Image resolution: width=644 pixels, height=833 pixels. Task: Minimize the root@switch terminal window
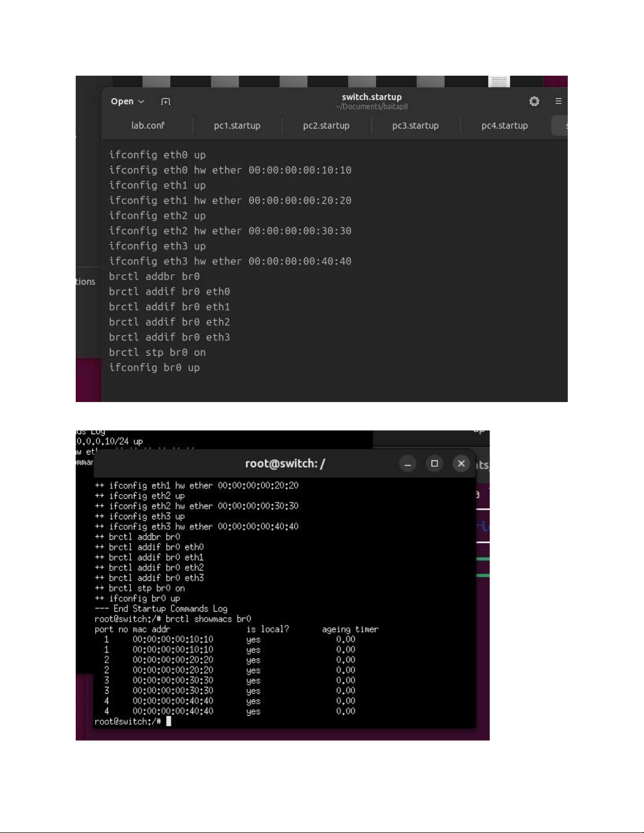coord(407,464)
